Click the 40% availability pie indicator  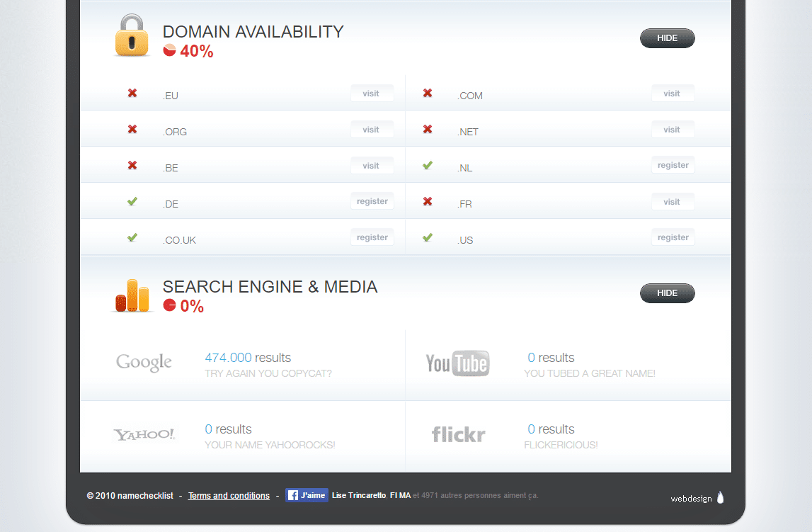coord(169,50)
